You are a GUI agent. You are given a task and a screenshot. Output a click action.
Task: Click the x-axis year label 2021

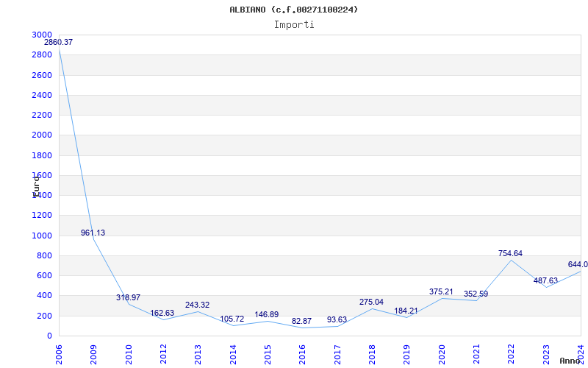(476, 354)
